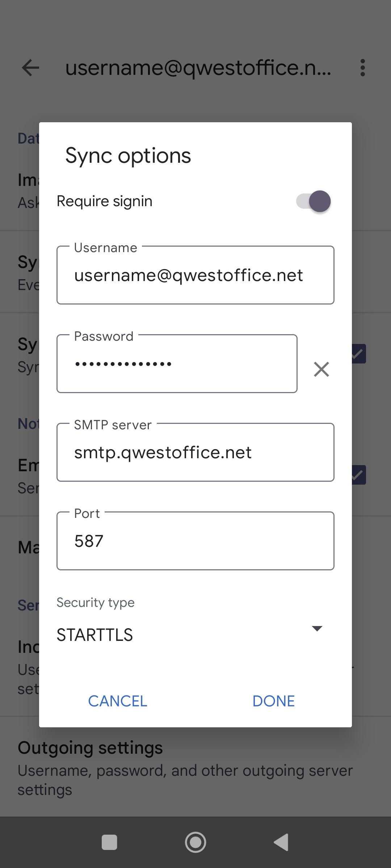Tap DONE to save sync options
This screenshot has width=391, height=868.
coord(273,701)
